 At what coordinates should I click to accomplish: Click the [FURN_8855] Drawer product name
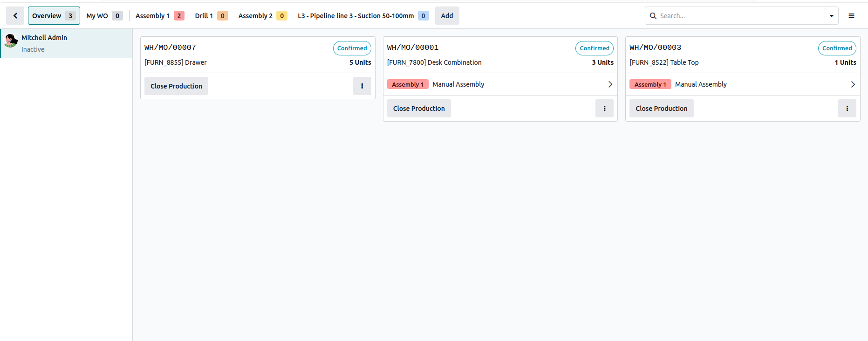tap(176, 62)
